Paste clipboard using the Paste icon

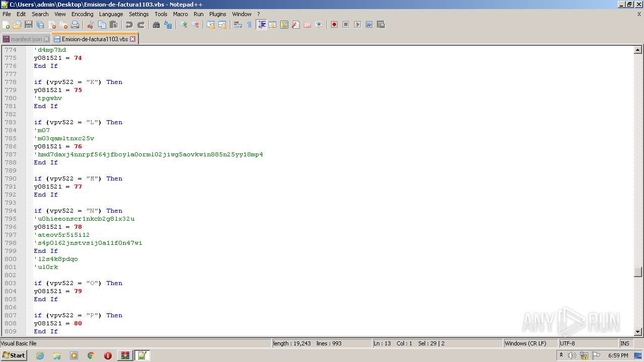click(114, 25)
